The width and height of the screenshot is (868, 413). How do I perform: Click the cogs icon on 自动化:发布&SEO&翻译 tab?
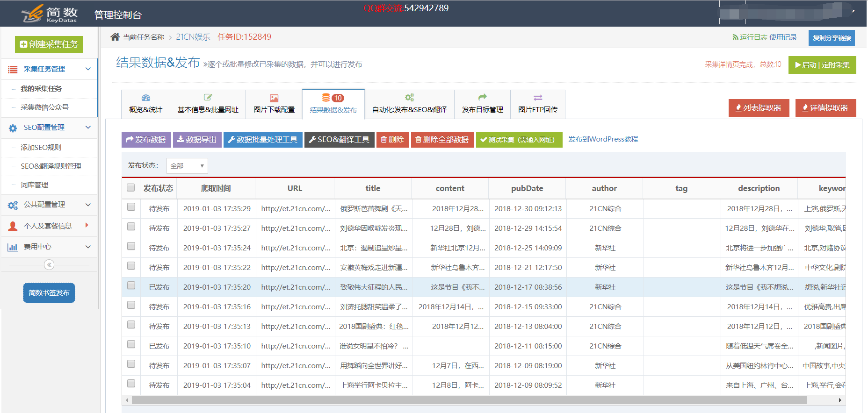pyautogui.click(x=410, y=97)
